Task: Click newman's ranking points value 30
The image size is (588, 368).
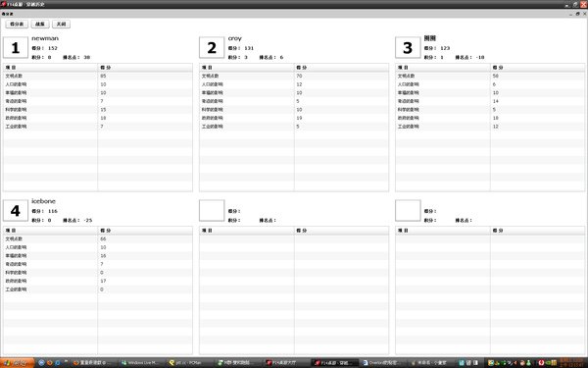Action: pyautogui.click(x=87, y=58)
